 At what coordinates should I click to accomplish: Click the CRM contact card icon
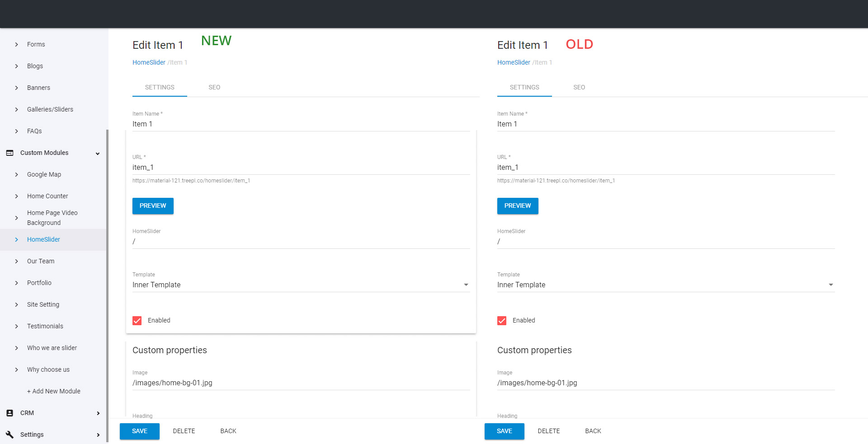[9, 413]
